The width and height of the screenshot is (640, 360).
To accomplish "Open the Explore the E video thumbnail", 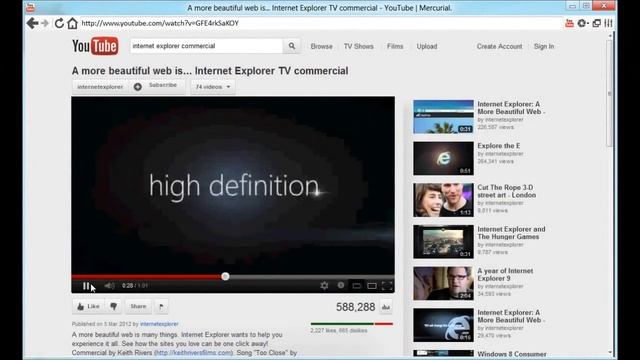I will tap(443, 158).
